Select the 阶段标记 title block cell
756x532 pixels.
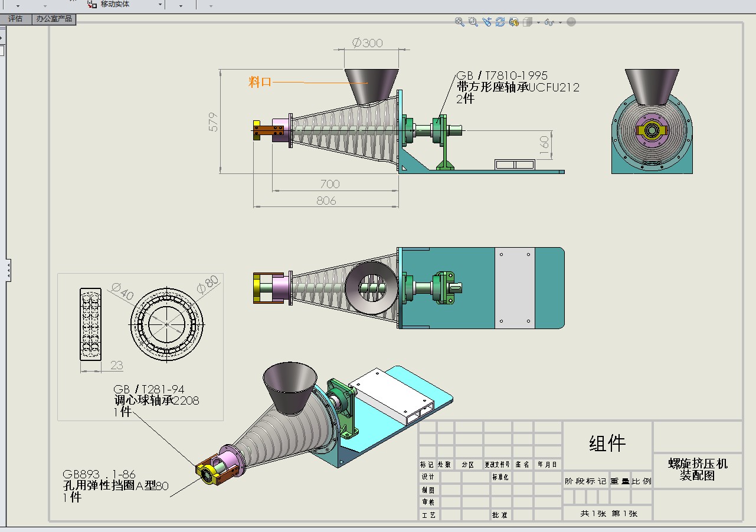click(585, 481)
